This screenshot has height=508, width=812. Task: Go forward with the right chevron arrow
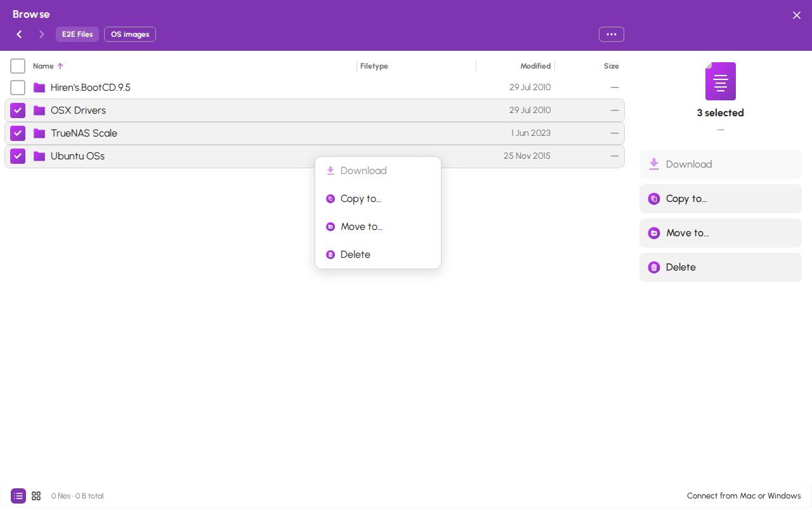tap(42, 34)
